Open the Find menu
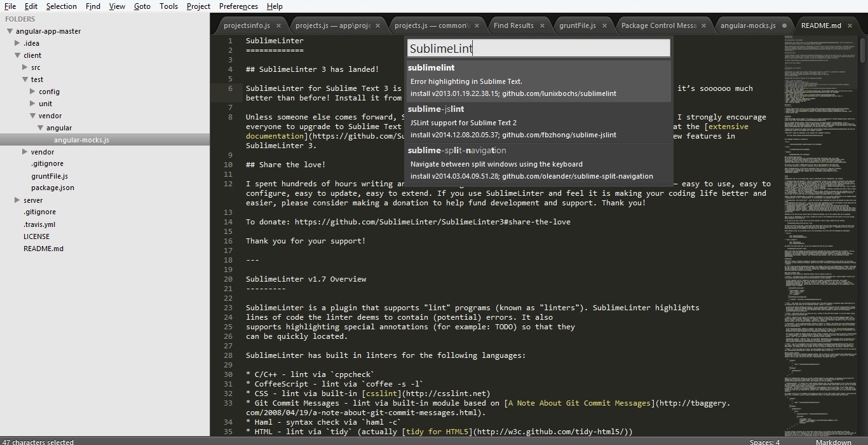Image resolution: width=868 pixels, height=445 pixels. click(x=93, y=6)
